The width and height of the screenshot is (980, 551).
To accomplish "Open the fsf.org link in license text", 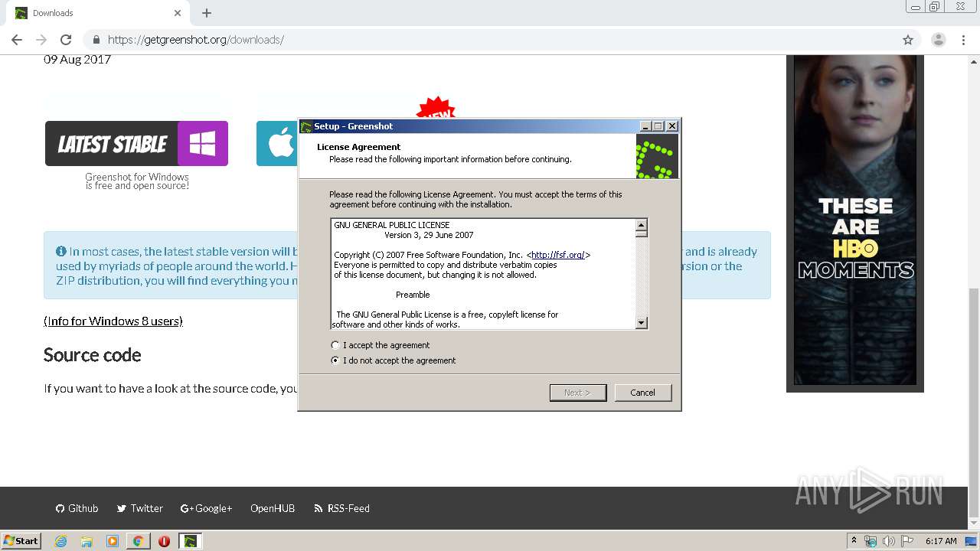I will tap(558, 255).
